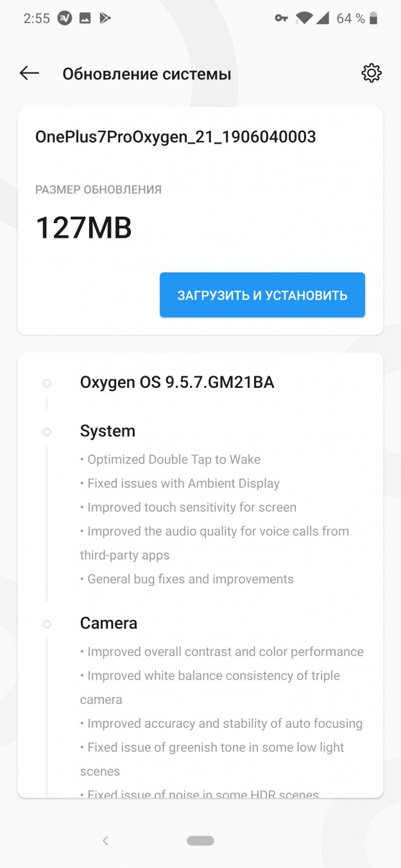Image resolution: width=401 pixels, height=868 pixels.
Task: Tap the Обновление системы title
Action: [x=146, y=74]
